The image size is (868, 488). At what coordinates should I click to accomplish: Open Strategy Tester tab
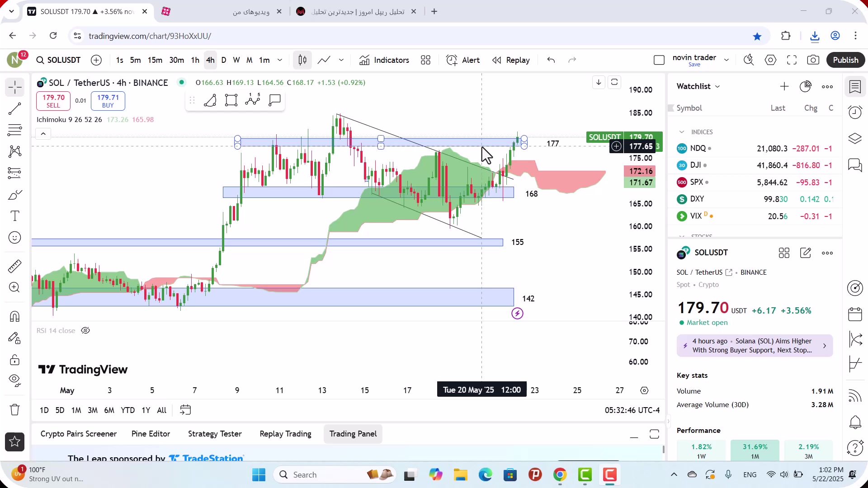(215, 434)
